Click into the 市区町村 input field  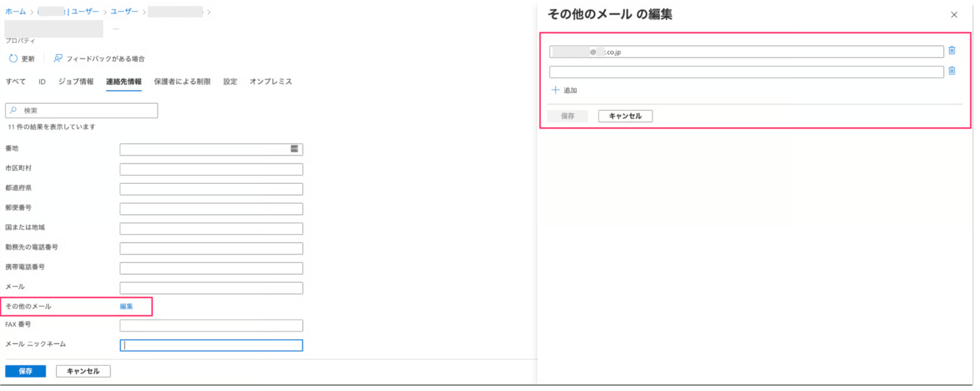coord(211,170)
